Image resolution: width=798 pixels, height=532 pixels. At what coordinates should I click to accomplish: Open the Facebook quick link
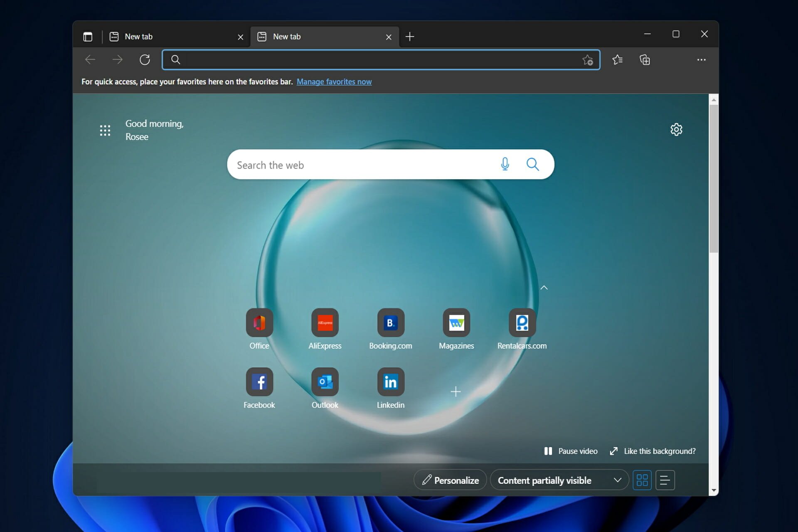click(x=259, y=388)
